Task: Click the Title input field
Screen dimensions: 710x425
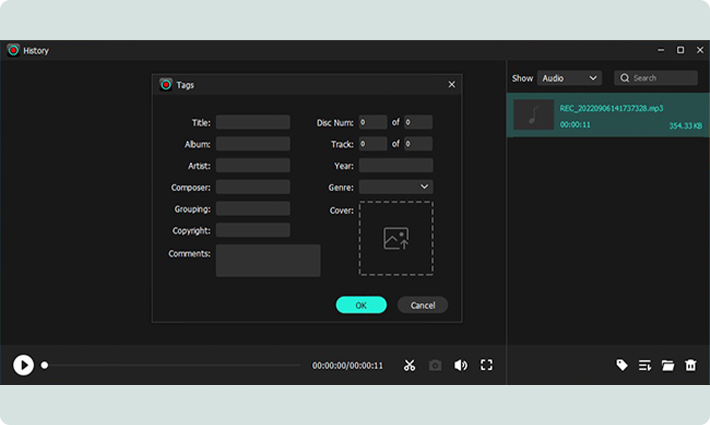Action: [253, 122]
